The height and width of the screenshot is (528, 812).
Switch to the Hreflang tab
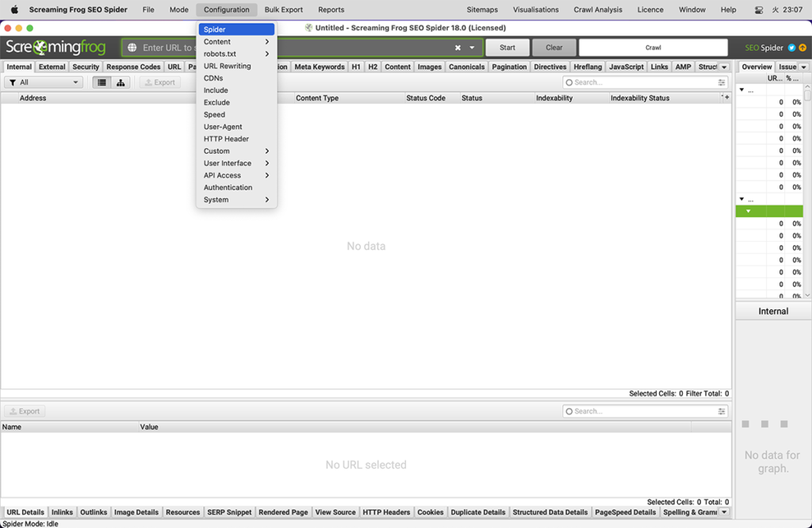588,67
